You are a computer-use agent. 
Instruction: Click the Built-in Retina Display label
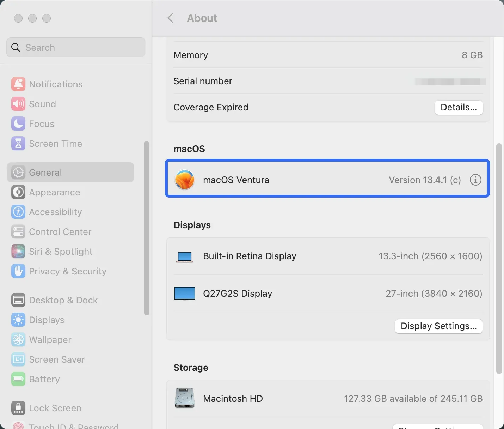coord(250,256)
